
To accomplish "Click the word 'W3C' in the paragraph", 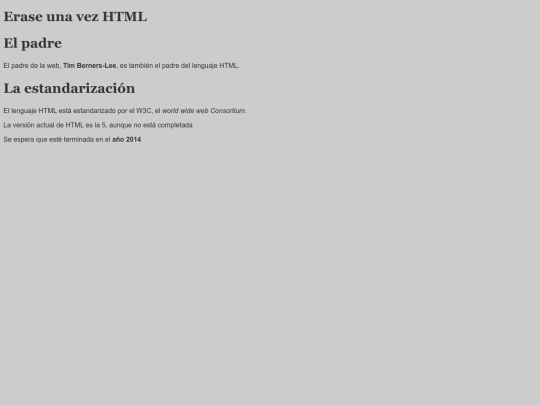I will coord(144,111).
